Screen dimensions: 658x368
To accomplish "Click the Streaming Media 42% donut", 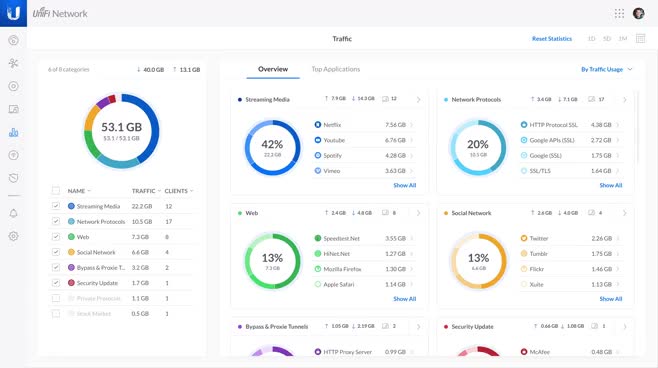I will [x=273, y=148].
